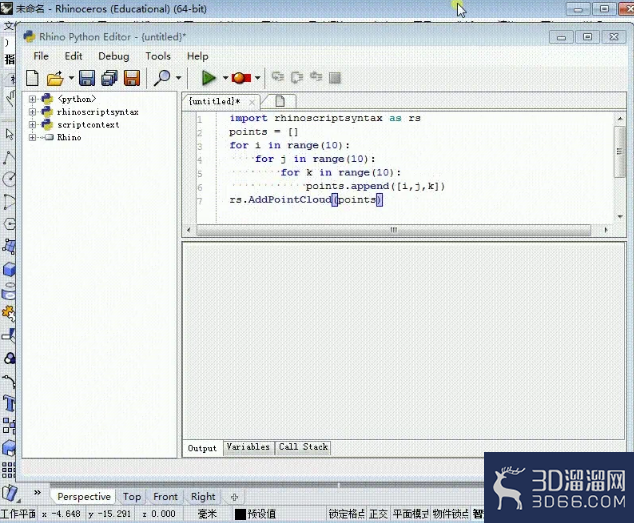Select Rhino's Text tool (T icon)
The width and height of the screenshot is (634, 523).
tap(9, 404)
